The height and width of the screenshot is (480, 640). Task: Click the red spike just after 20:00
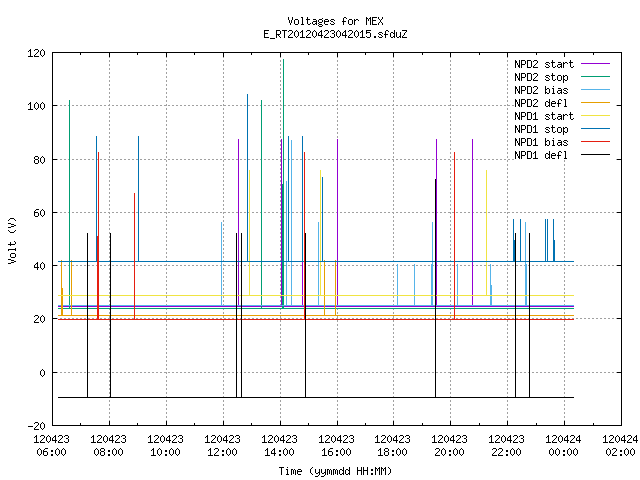pos(454,236)
